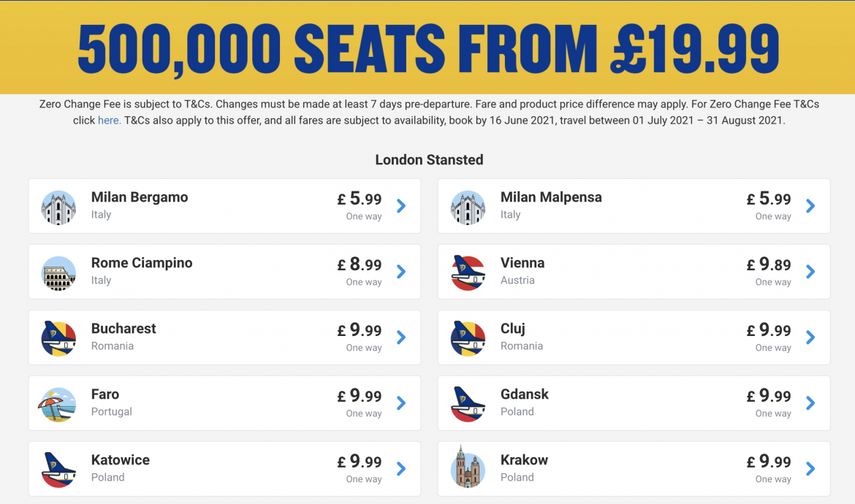Select the Gdansk Poland tail fin icon
855x504 pixels.
[468, 403]
